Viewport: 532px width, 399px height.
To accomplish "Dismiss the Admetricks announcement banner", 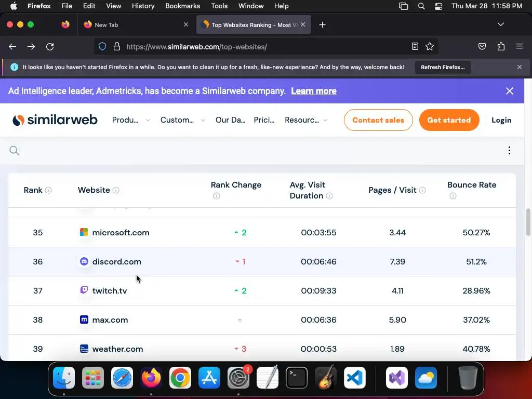I will click(x=509, y=91).
